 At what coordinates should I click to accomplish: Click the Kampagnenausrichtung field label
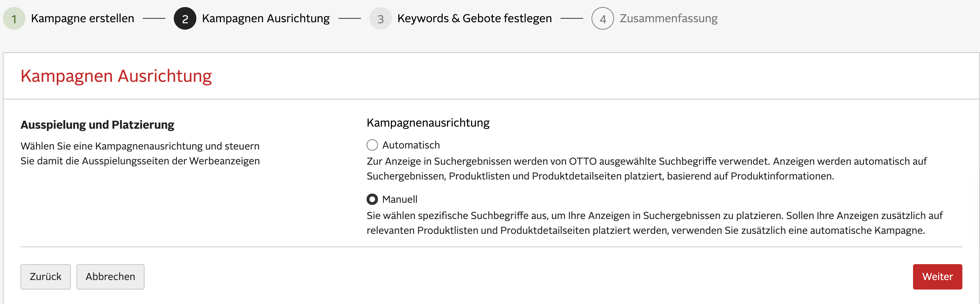pos(428,123)
